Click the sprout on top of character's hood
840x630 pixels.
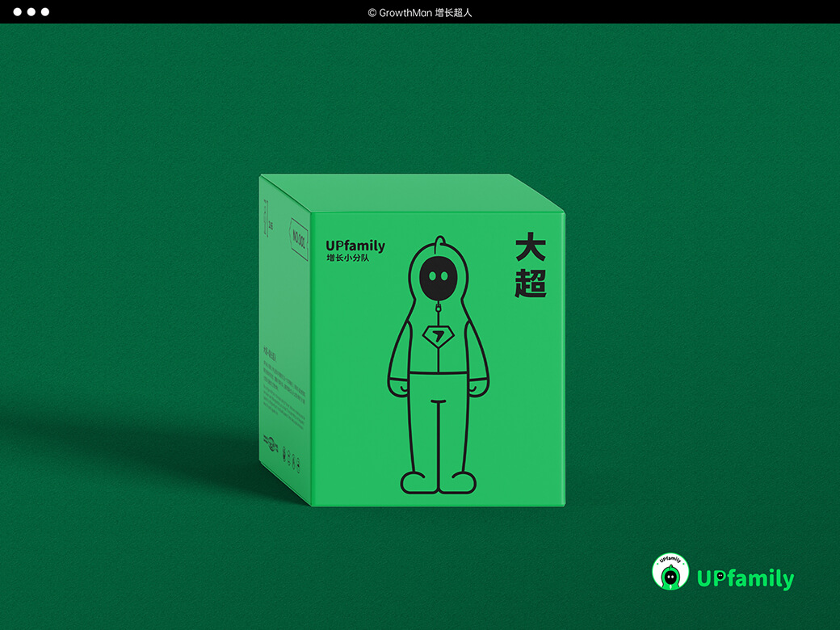click(439, 241)
